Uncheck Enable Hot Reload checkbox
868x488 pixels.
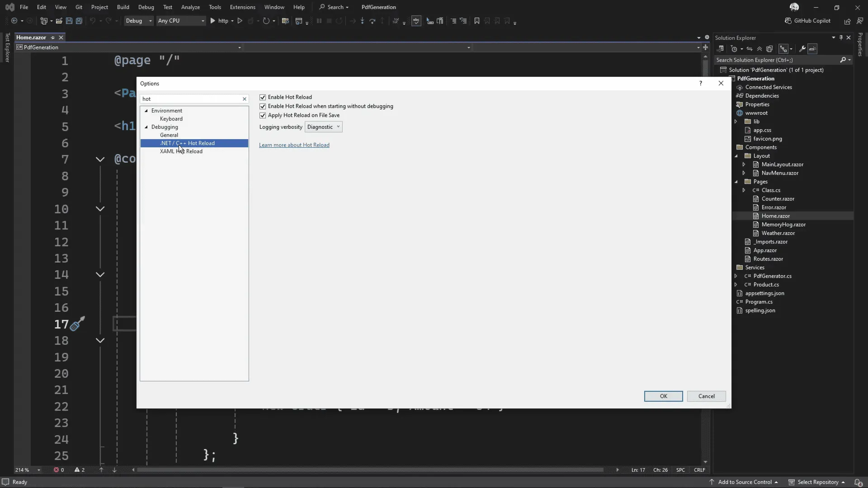pos(263,97)
